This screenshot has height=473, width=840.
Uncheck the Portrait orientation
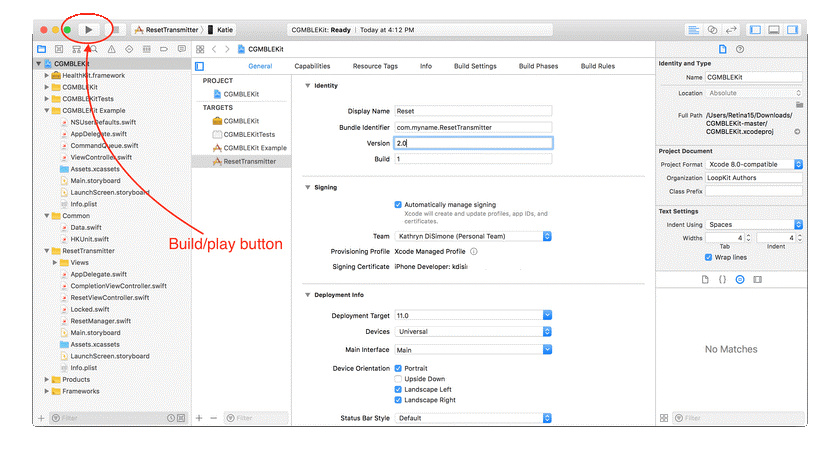pyautogui.click(x=398, y=369)
